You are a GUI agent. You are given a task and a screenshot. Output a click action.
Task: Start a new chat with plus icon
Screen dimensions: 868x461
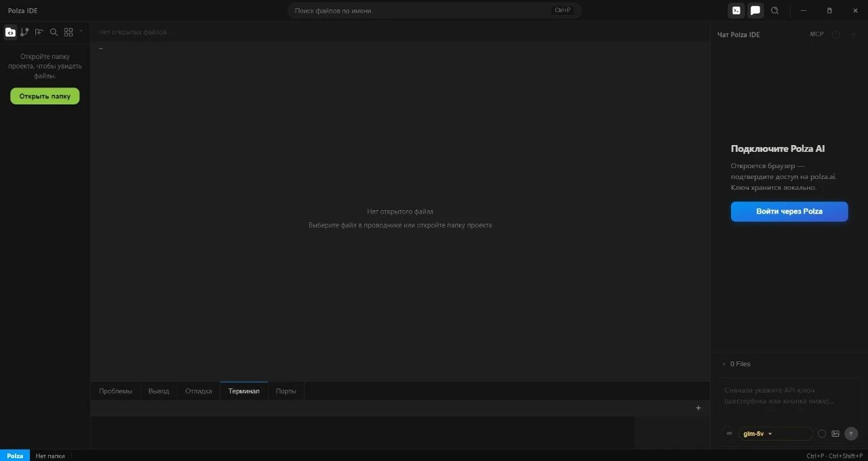tap(854, 35)
